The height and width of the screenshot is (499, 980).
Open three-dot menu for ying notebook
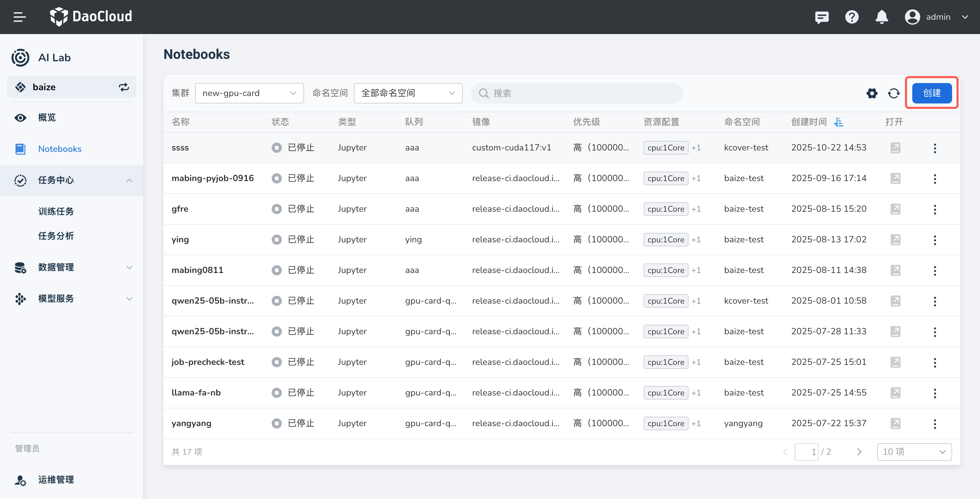pos(935,240)
